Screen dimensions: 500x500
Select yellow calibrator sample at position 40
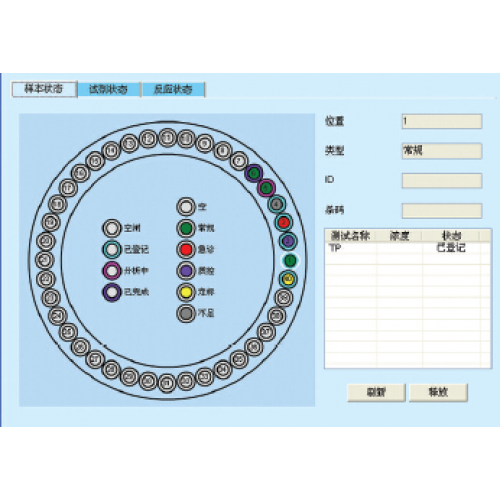pyautogui.click(x=288, y=279)
